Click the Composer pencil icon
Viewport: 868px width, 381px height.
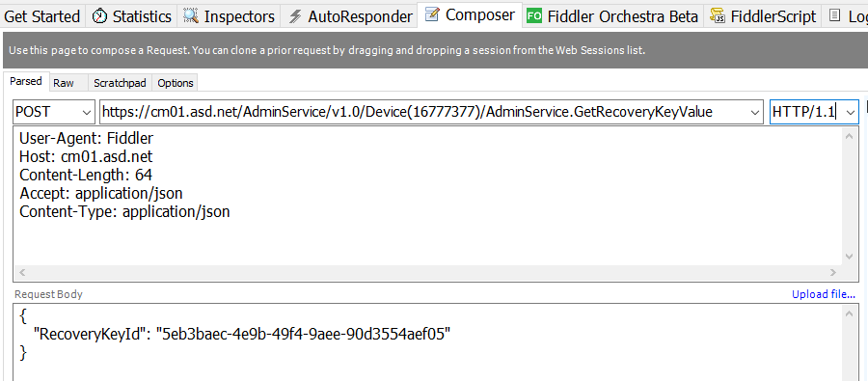click(432, 15)
